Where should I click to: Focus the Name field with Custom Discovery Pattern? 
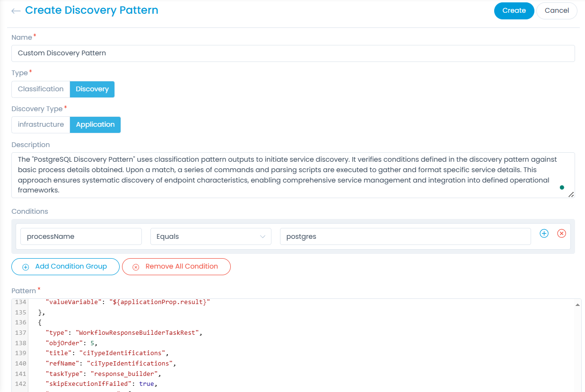293,53
